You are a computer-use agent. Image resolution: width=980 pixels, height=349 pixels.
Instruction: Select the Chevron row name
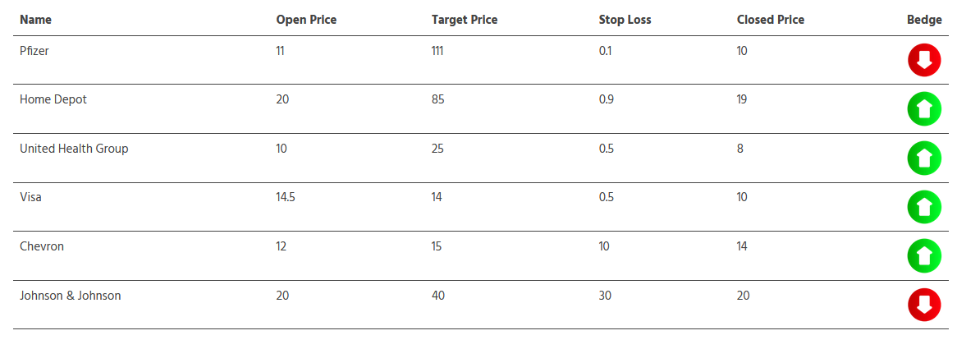coord(42,246)
